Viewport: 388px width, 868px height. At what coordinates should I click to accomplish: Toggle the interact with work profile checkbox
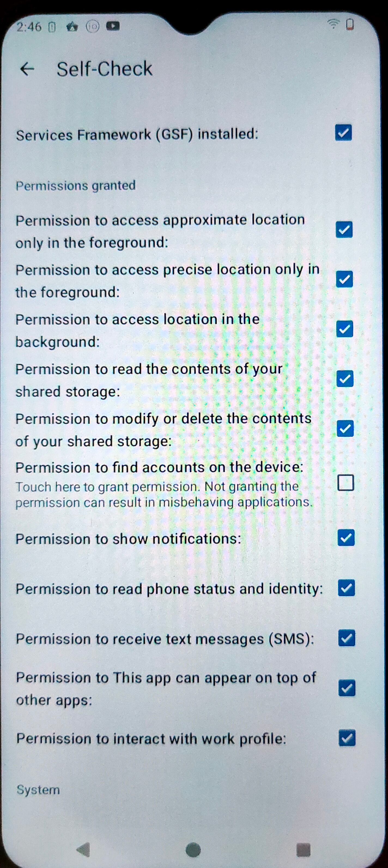pos(347,738)
